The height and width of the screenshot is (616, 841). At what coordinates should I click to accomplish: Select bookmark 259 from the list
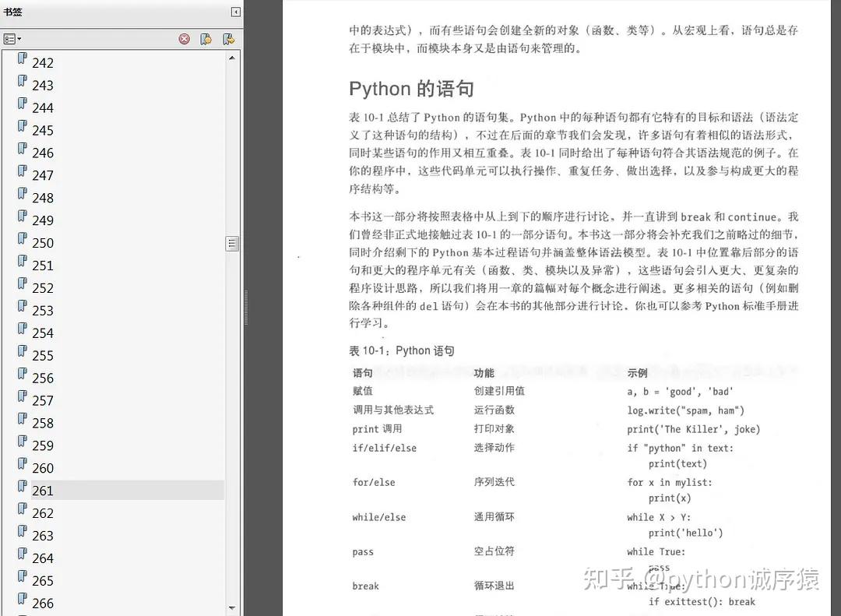pyautogui.click(x=43, y=445)
